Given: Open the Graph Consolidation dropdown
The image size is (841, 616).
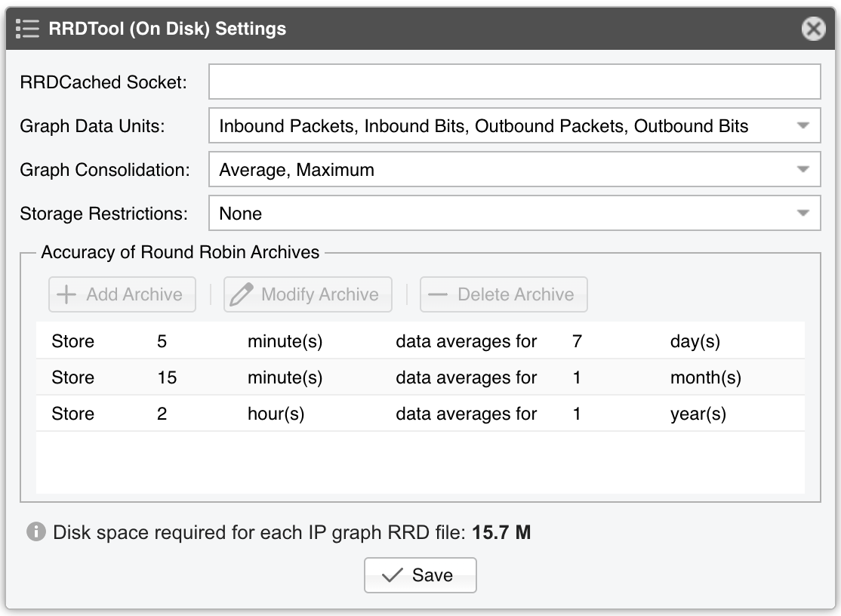Looking at the screenshot, I should pos(514,169).
